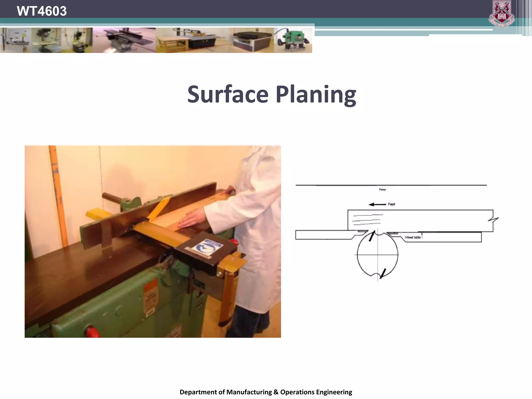Image resolution: width=532 pixels, height=399 pixels.
Task: Click the WT4603 course code heading
Action: 42,11
